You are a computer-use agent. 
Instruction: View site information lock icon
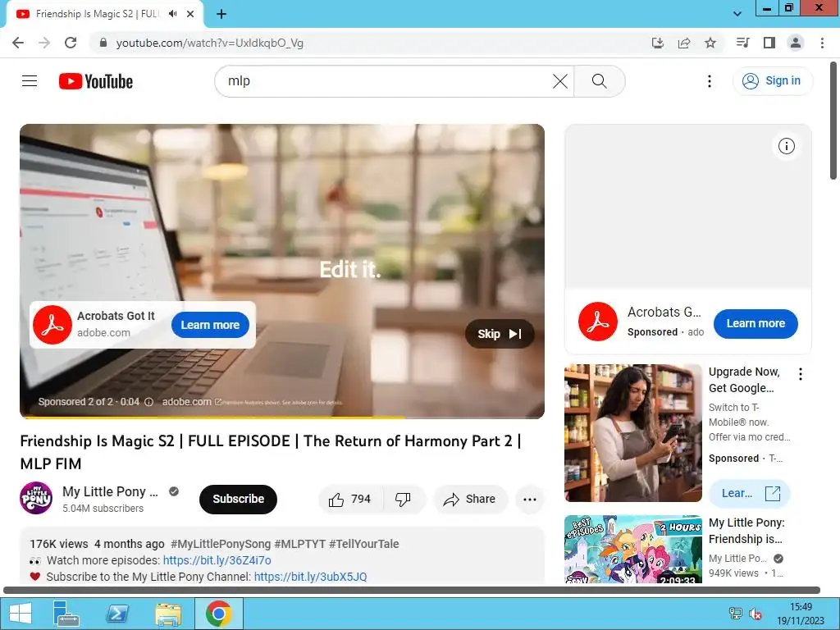point(103,43)
